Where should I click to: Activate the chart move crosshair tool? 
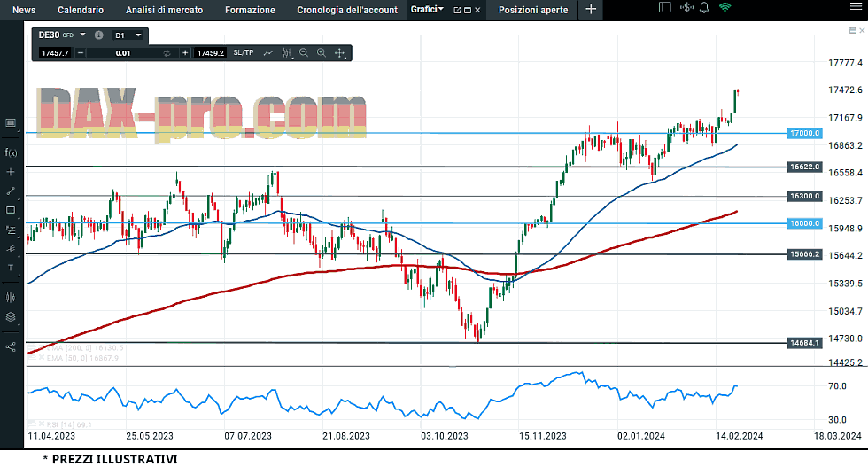pyautogui.click(x=340, y=53)
